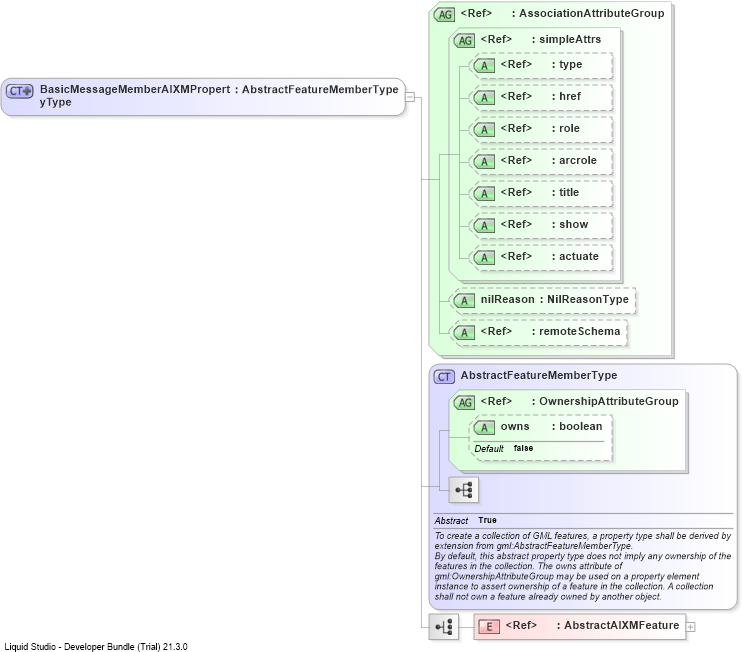Select the ': OwnershipAttributeGroup' label
The height and width of the screenshot is (652, 742).
click(605, 402)
